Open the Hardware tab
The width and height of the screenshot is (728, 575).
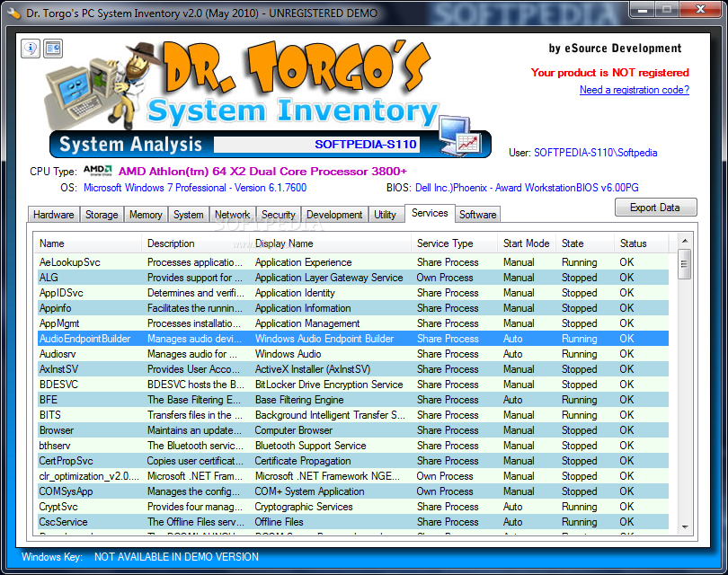coord(53,215)
